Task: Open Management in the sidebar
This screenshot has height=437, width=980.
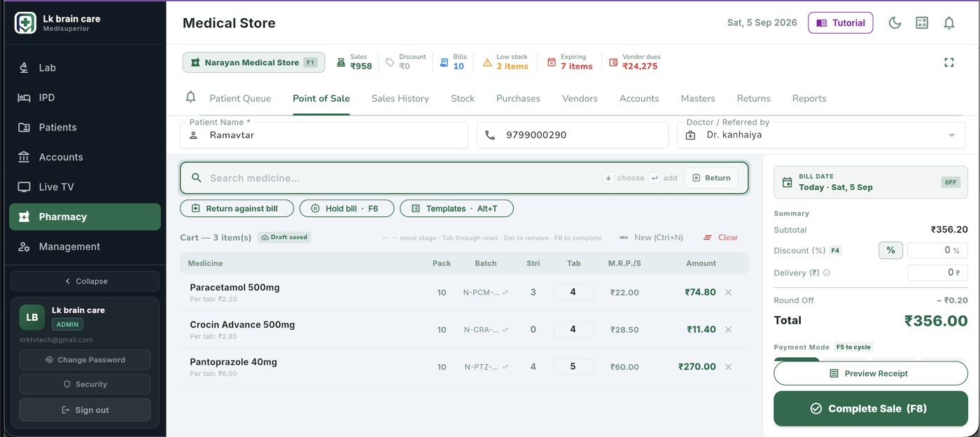Action: point(85,247)
